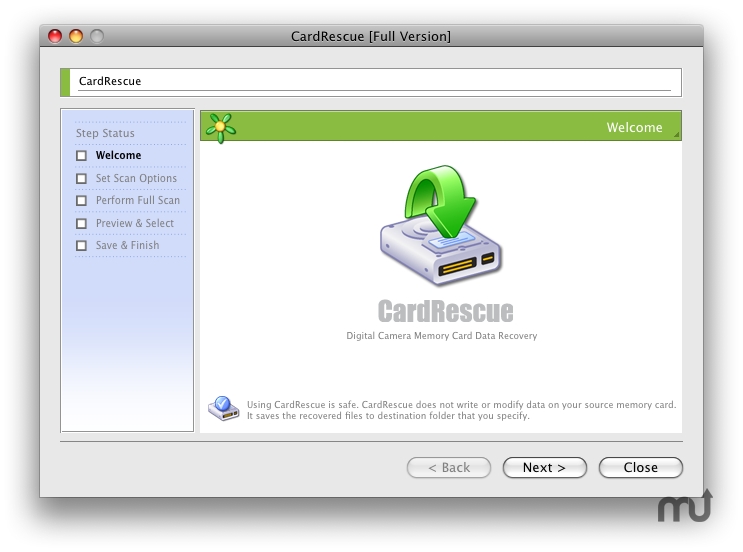Screen dimensions: 743x552
Task: Click the disabled < Back button
Action: click(448, 467)
